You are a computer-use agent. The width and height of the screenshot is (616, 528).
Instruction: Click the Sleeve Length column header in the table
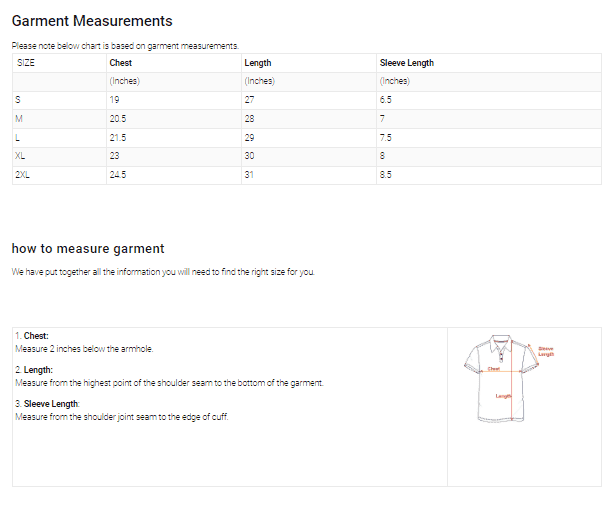click(x=406, y=63)
